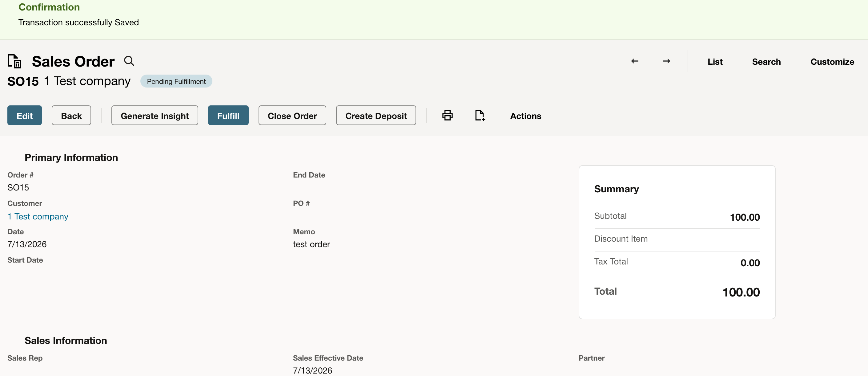
Task: Open the Actions menu
Action: [x=525, y=116]
